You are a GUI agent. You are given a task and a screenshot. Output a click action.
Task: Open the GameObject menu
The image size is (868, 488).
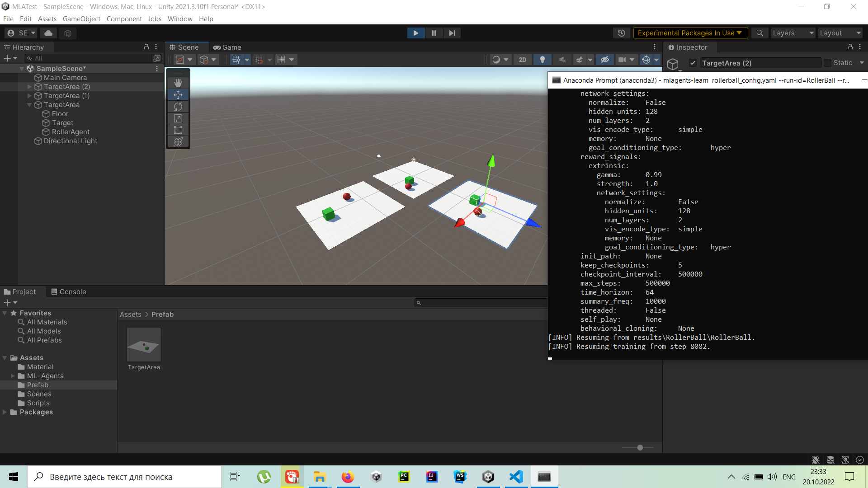(x=81, y=19)
